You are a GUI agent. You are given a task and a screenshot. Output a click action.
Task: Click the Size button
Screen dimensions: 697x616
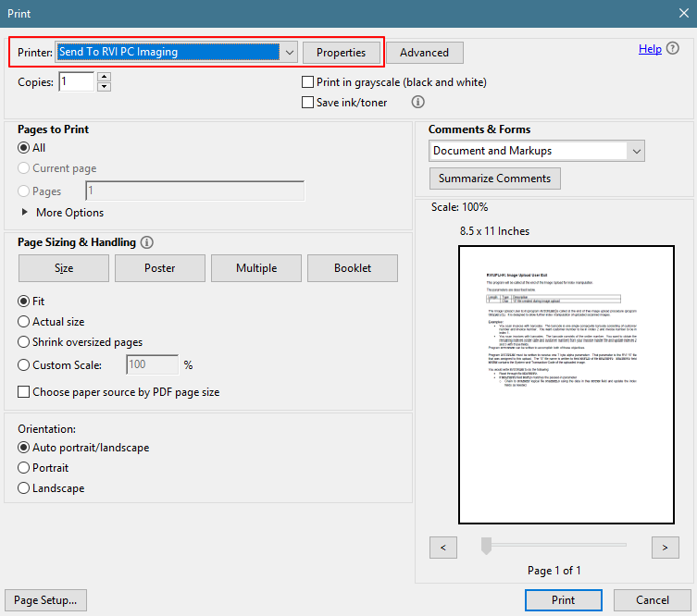point(64,268)
